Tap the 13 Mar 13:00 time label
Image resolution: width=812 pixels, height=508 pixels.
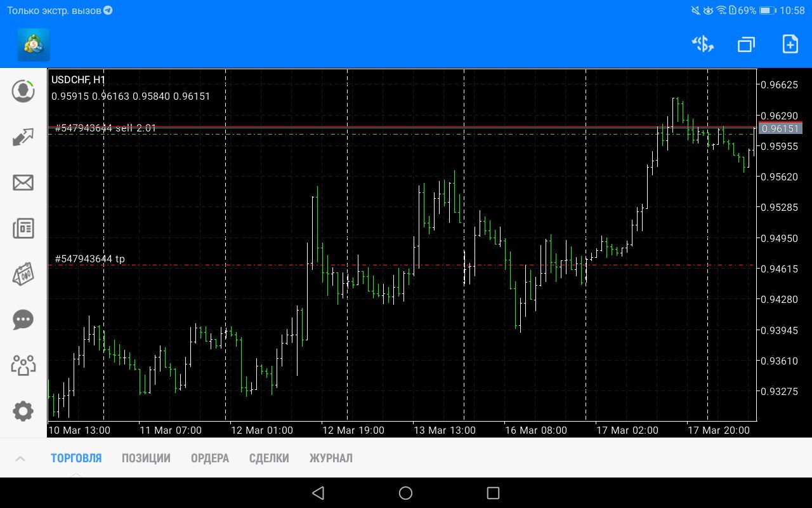(x=445, y=430)
